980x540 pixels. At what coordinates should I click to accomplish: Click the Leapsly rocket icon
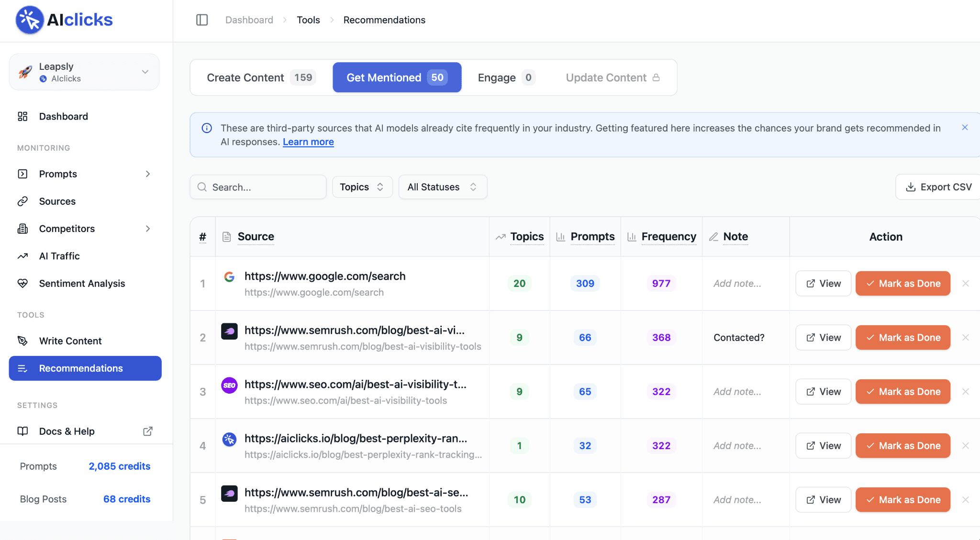(25, 72)
